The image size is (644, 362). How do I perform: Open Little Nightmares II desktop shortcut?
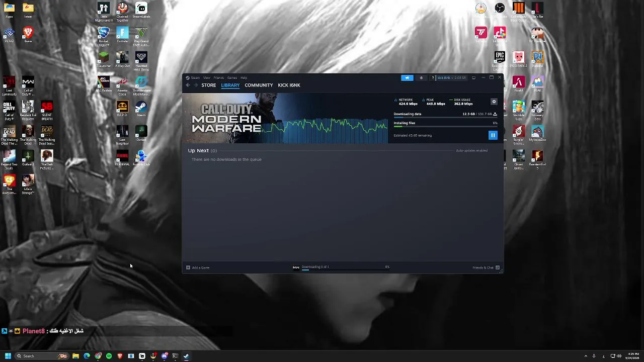pos(103,13)
